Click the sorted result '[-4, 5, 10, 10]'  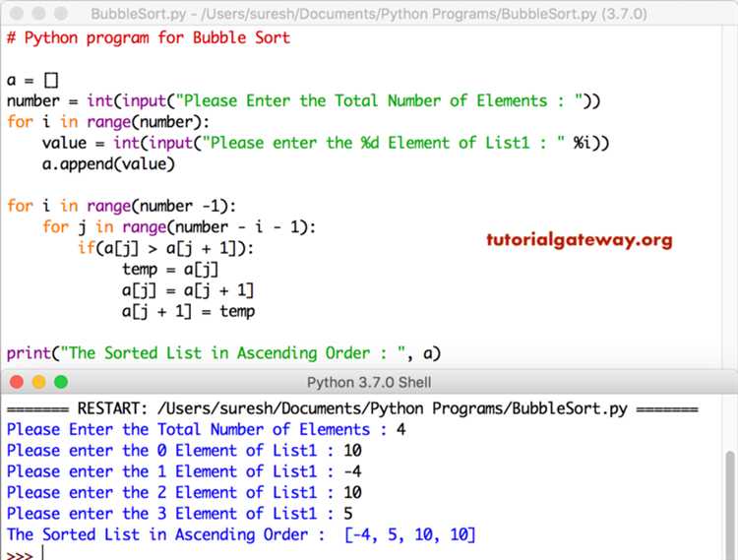410,534
